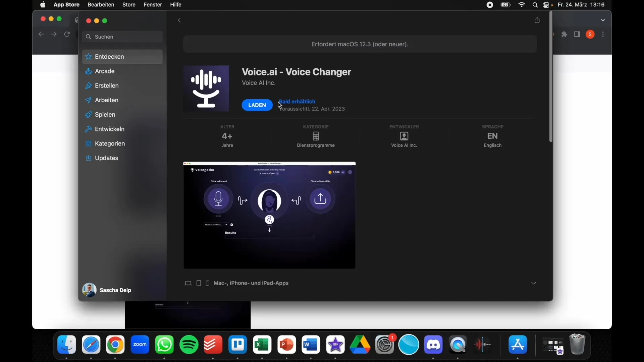Click the Voice.ai microphone app icon

point(206,88)
